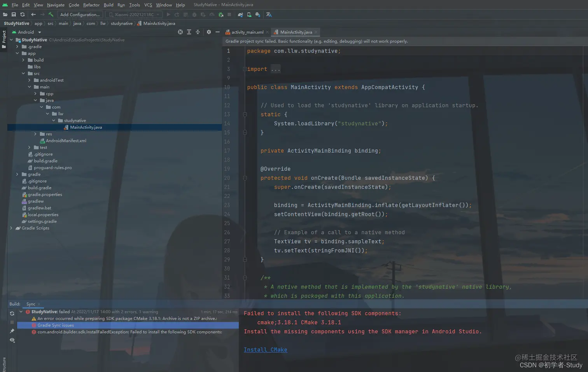Open the Xiaomi 22021211RC device dropdown
The width and height of the screenshot is (588, 372).
[134, 15]
